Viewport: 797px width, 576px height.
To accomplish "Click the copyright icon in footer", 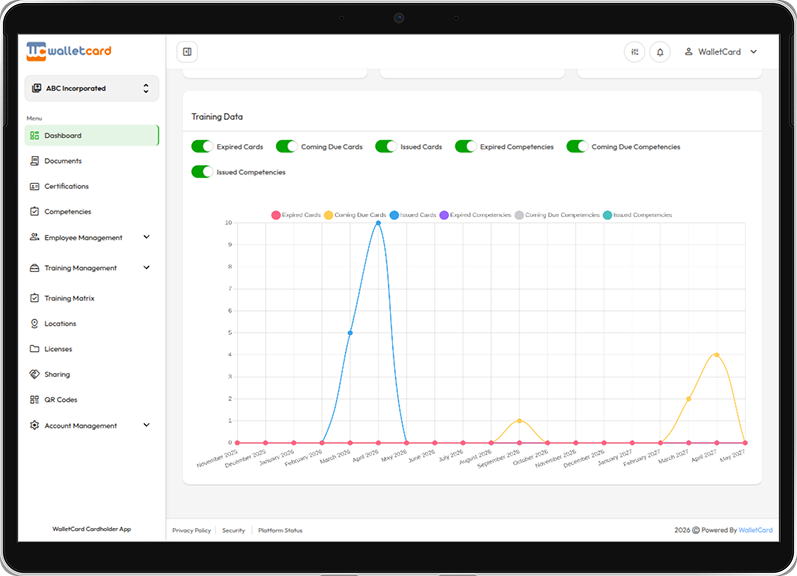I will [696, 530].
